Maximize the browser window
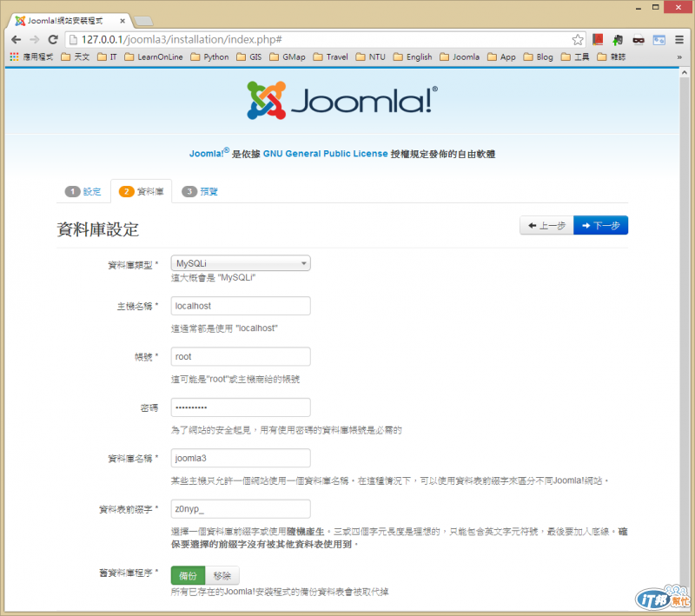The width and height of the screenshot is (695, 616). [x=656, y=7]
